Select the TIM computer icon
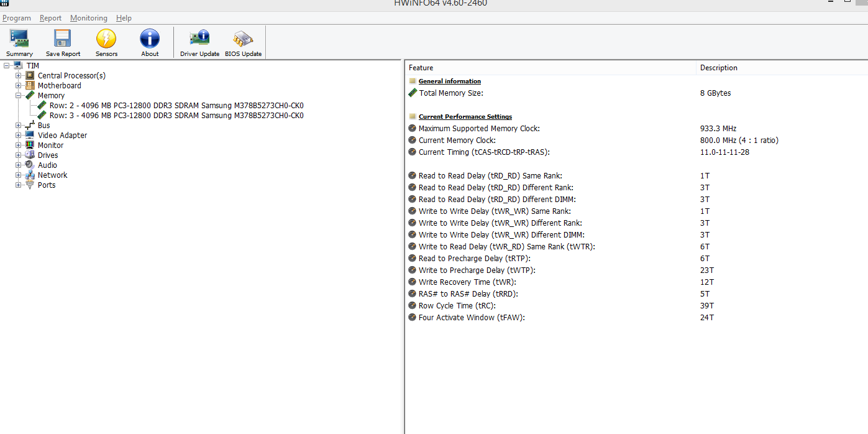 point(18,65)
